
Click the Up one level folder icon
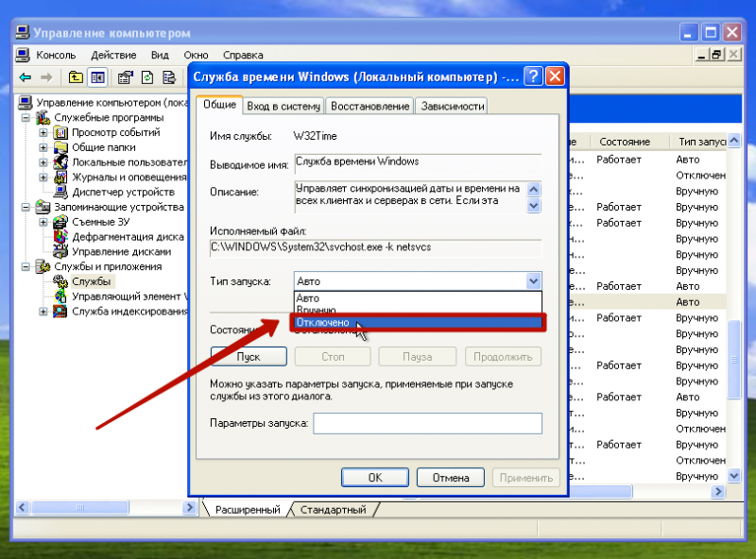pyautogui.click(x=76, y=77)
